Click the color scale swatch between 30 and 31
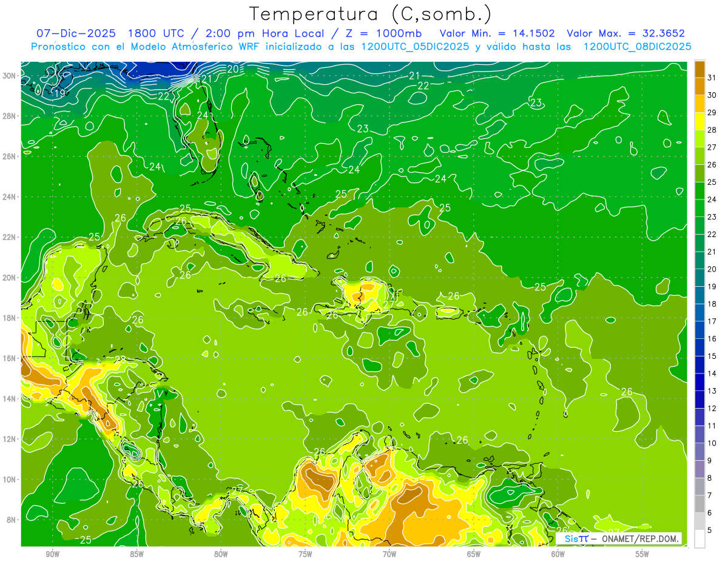 point(699,87)
